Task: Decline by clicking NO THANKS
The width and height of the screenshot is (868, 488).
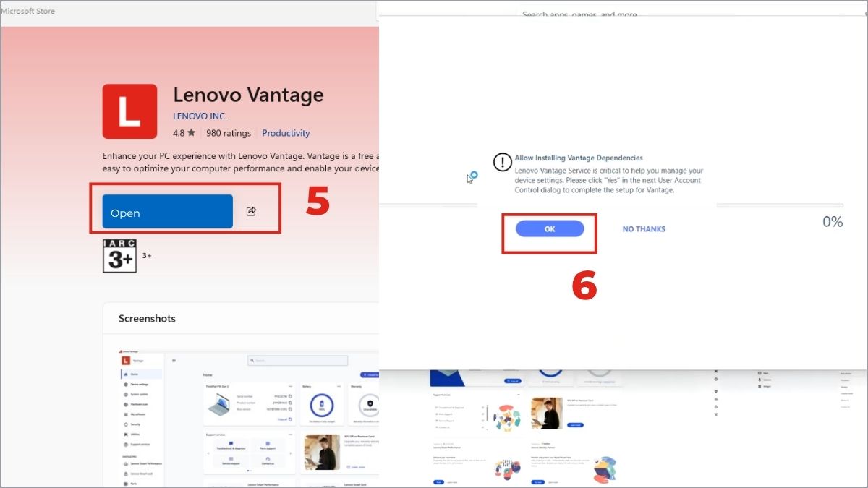Action: pos(644,229)
